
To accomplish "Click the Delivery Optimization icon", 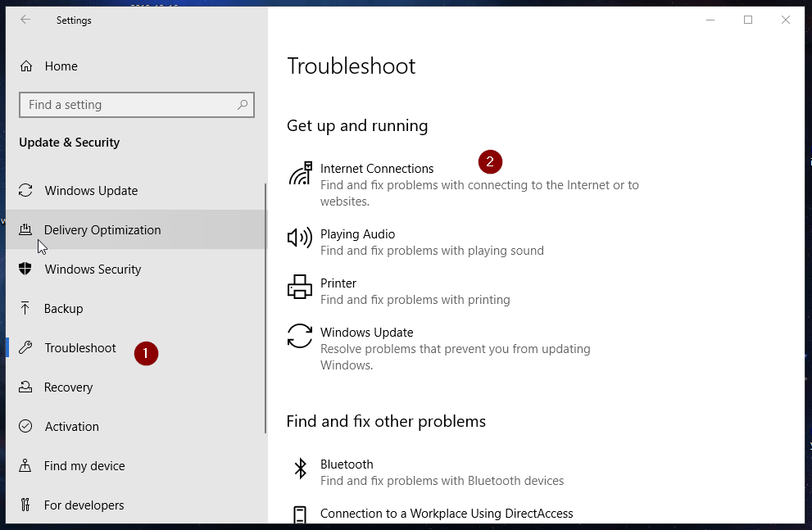I will pos(25,229).
